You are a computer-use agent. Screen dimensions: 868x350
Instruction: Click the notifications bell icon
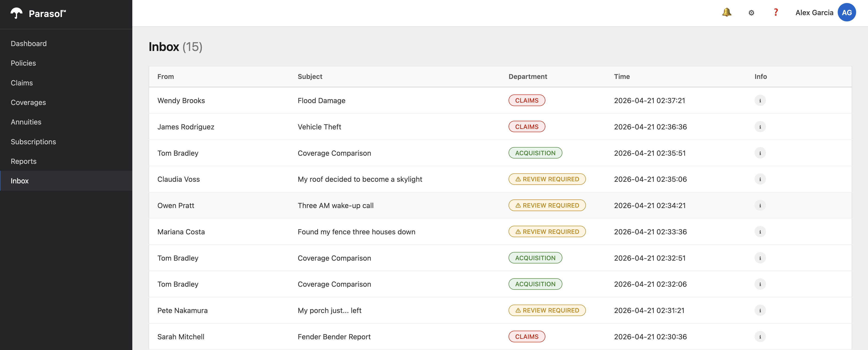click(x=726, y=13)
